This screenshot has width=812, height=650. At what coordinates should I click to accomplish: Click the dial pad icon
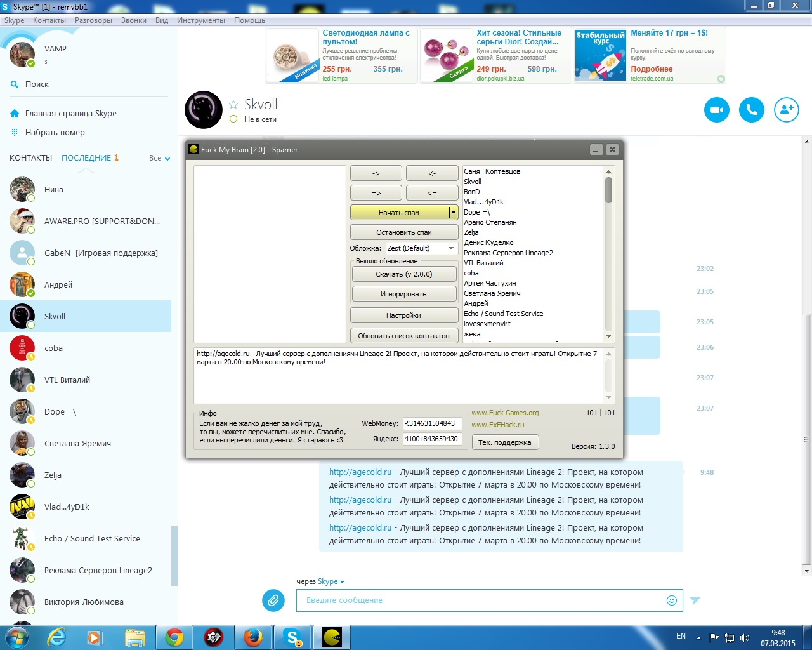click(15, 132)
